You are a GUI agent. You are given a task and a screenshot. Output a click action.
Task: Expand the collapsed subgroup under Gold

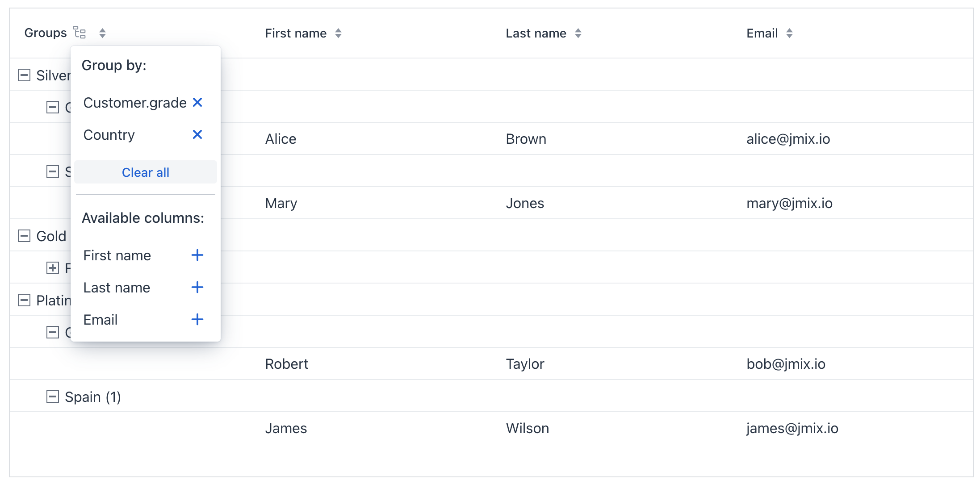pyautogui.click(x=53, y=268)
